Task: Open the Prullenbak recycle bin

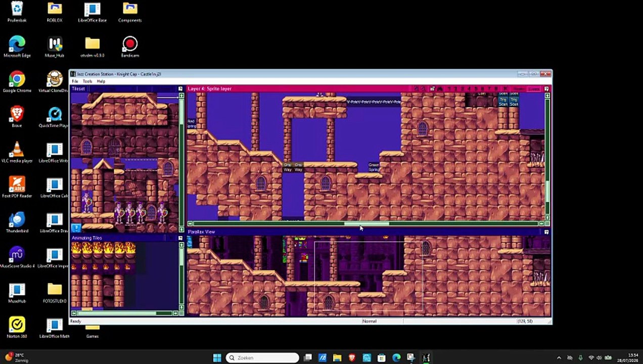Action: (x=17, y=12)
